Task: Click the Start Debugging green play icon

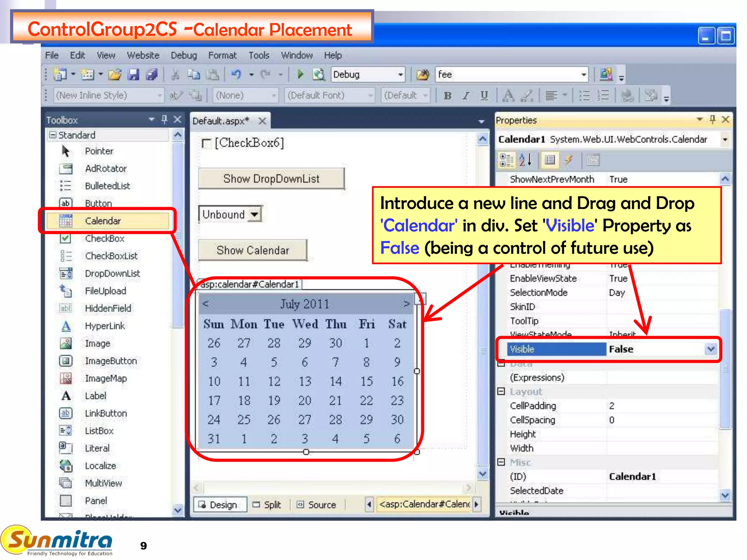Action: [x=300, y=74]
